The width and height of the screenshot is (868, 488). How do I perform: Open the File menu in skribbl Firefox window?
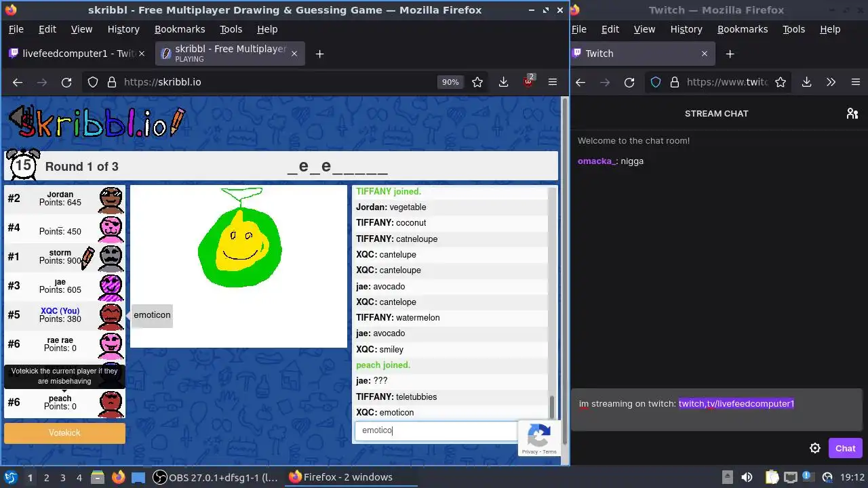point(16,29)
